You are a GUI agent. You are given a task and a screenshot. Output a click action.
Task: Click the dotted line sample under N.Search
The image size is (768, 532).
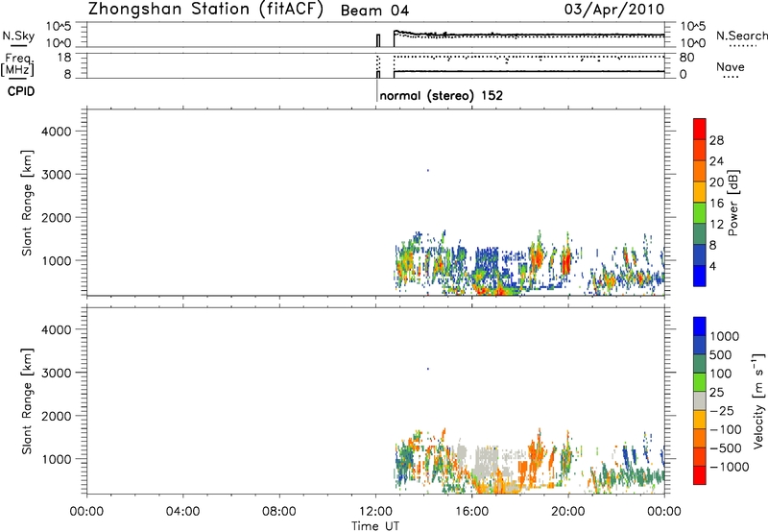(x=742, y=45)
